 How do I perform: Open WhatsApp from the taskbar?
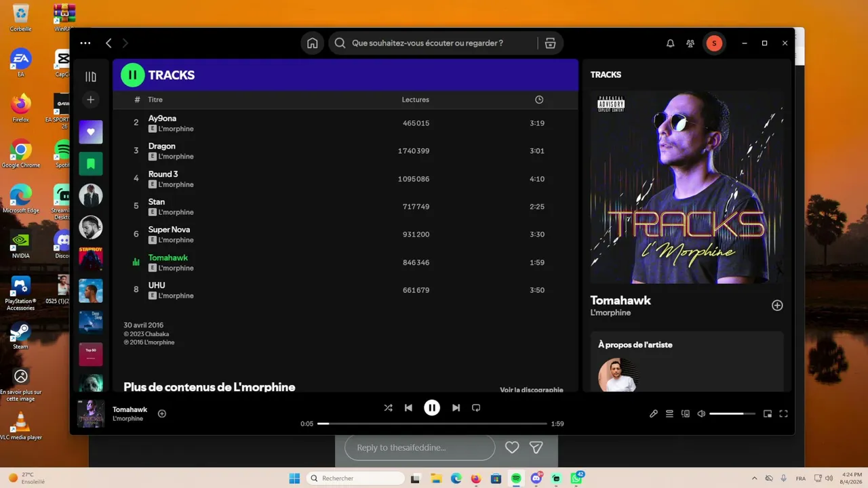[576, 479]
